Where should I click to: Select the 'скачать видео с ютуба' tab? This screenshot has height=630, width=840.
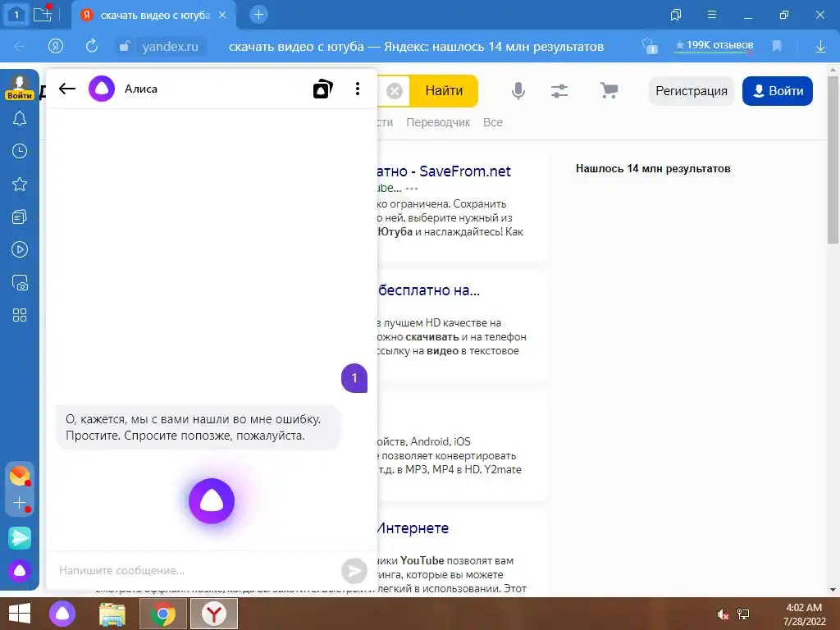[x=155, y=15]
